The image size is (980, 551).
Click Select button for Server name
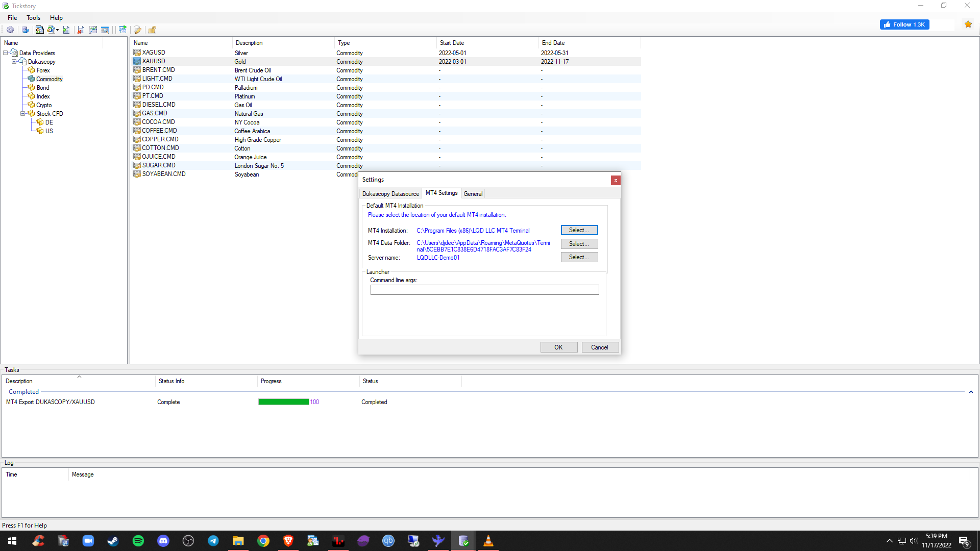tap(579, 257)
